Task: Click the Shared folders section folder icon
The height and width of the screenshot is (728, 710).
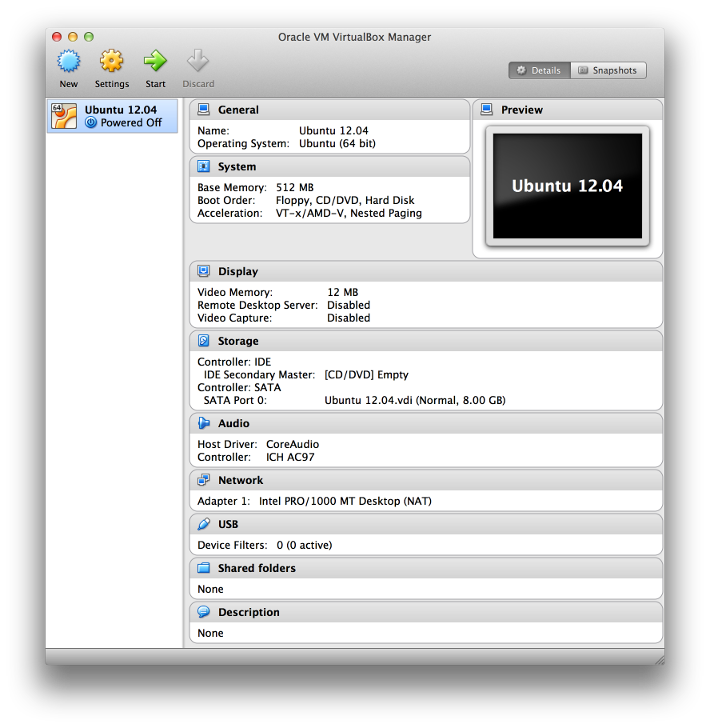Action: 203,568
